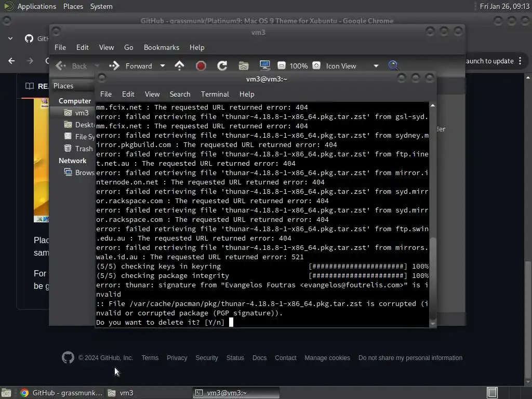Screen dimensions: 532x399
Task: Click the clock in top panel
Action: click(x=504, y=6)
